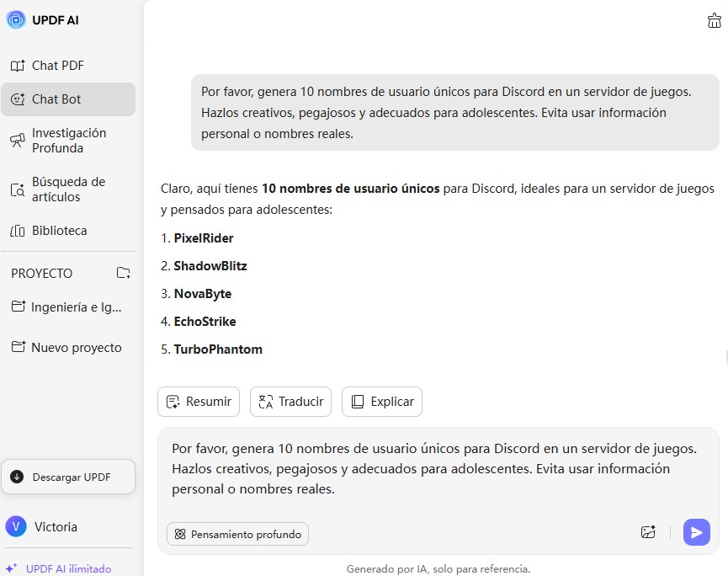Send the message with arrow button
This screenshot has height=576, width=728.
[696, 532]
